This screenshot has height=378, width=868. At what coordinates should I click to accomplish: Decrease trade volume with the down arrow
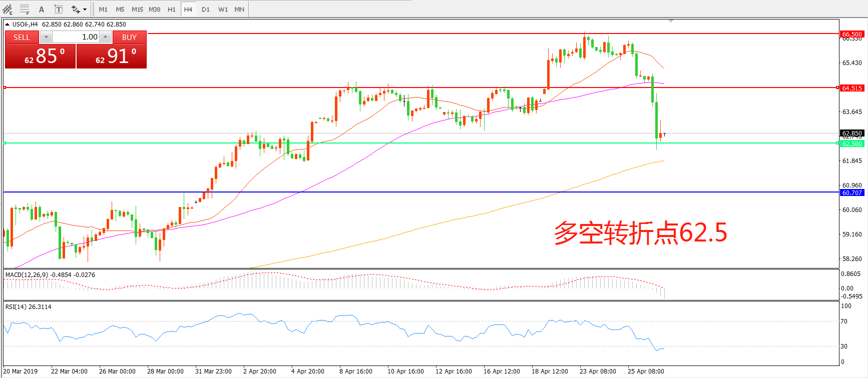46,37
